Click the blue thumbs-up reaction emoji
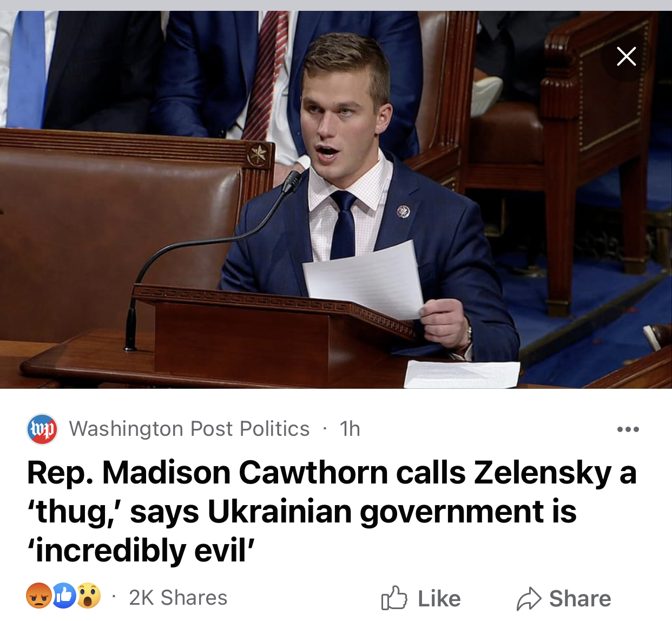This screenshot has width=672, height=621. coord(64,596)
